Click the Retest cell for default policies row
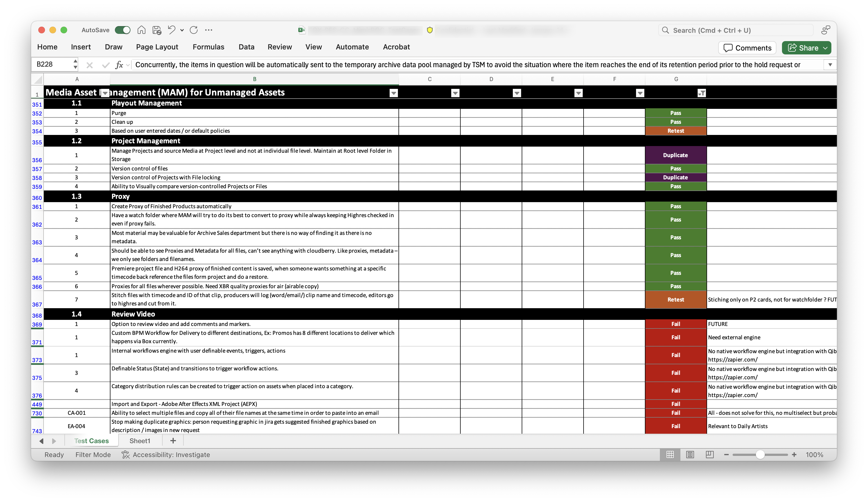This screenshot has width=868, height=502. tap(676, 131)
